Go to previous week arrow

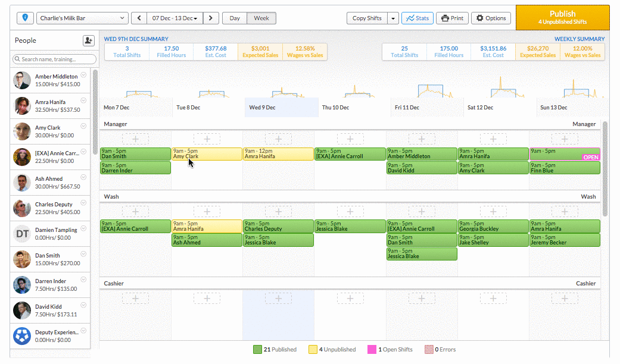click(139, 18)
